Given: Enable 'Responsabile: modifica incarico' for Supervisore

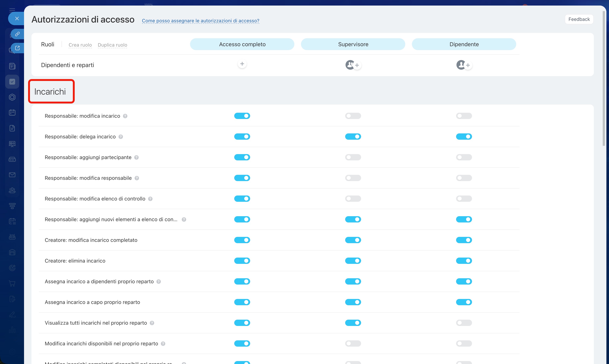Looking at the screenshot, I should coord(353,116).
